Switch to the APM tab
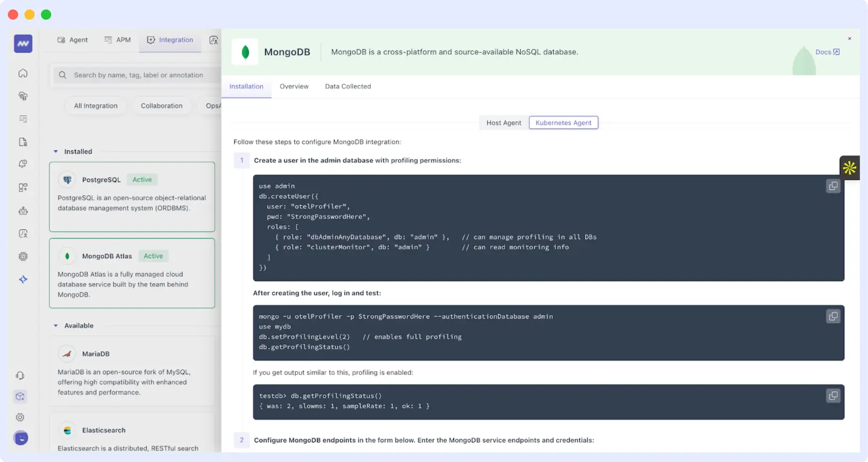 118,40
